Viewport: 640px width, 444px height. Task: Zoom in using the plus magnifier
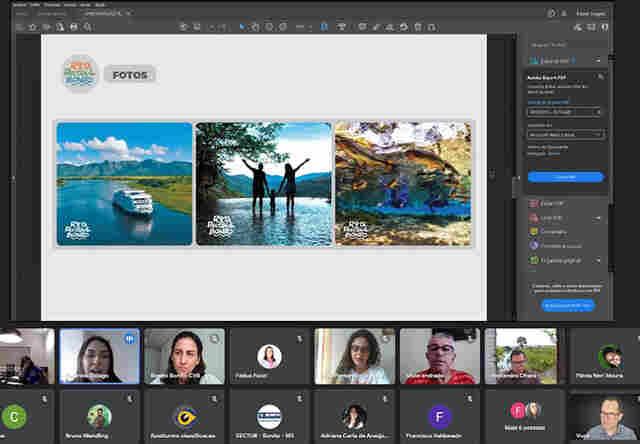point(283,27)
